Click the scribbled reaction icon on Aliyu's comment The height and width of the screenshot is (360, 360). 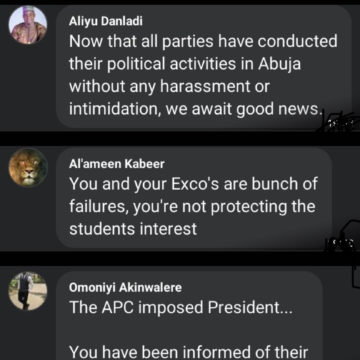[x=340, y=122]
